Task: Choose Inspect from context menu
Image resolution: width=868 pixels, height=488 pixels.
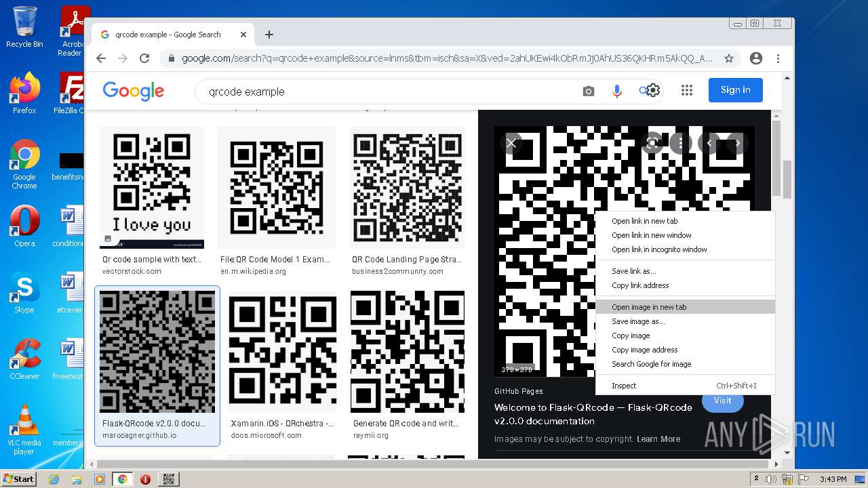Action: (x=685, y=386)
